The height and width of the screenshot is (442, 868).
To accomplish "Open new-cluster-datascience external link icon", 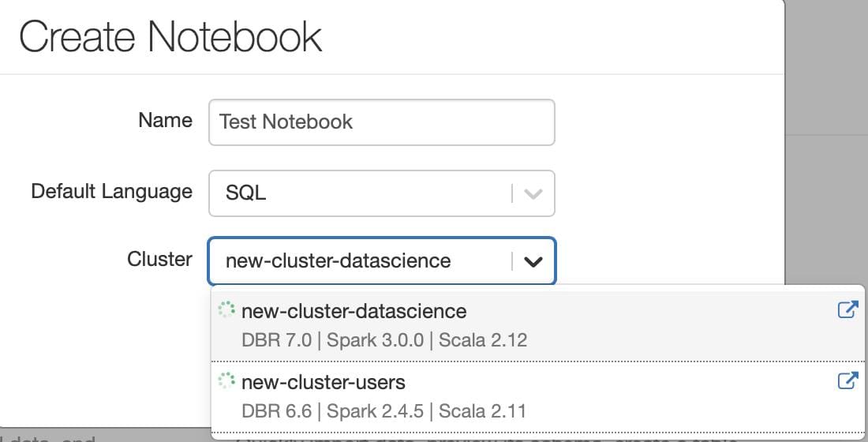I will pos(847,309).
